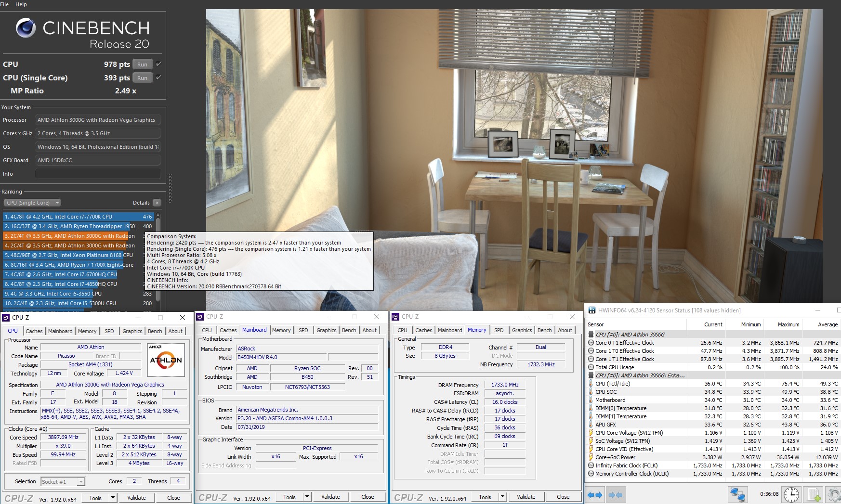Click Total CPU Usage row icon
This screenshot has height=504, width=841.
[591, 367]
